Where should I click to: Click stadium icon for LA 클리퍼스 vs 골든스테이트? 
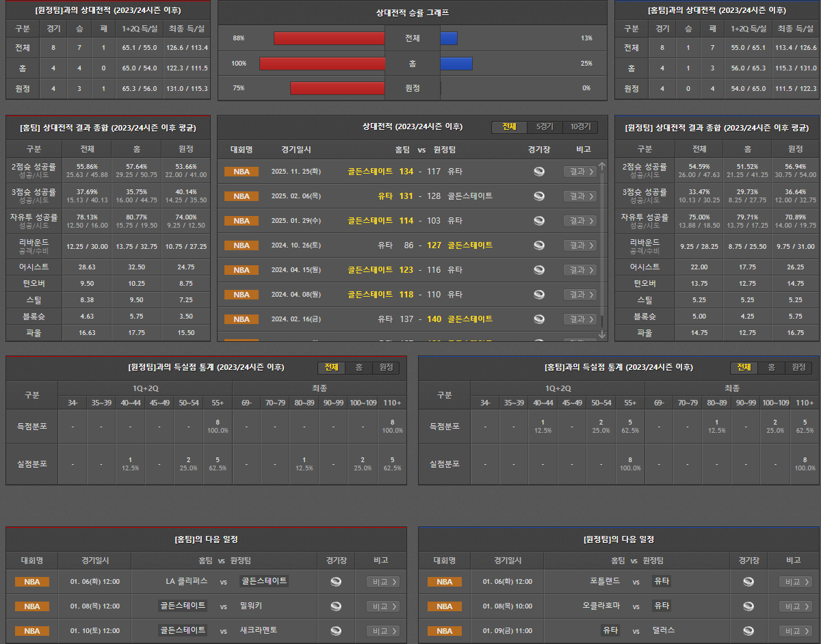[x=335, y=582]
